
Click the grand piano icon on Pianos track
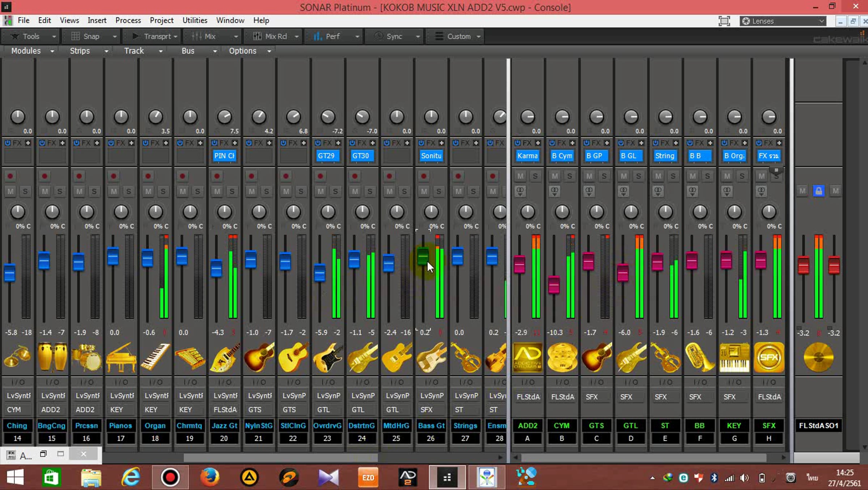(121, 357)
